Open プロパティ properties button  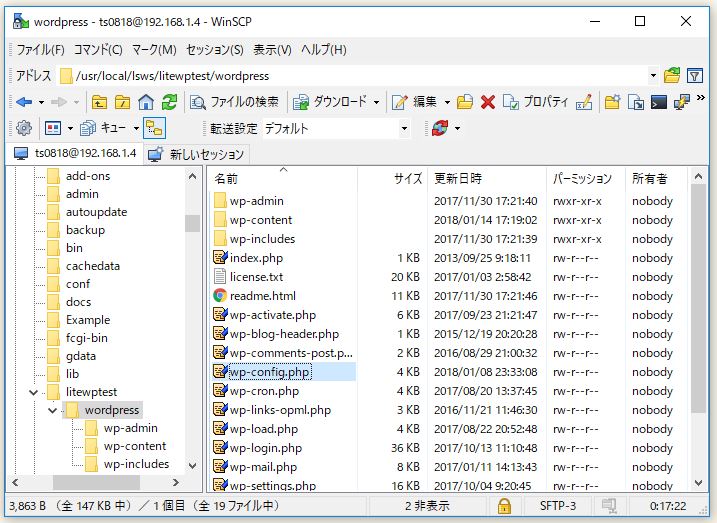click(535, 102)
